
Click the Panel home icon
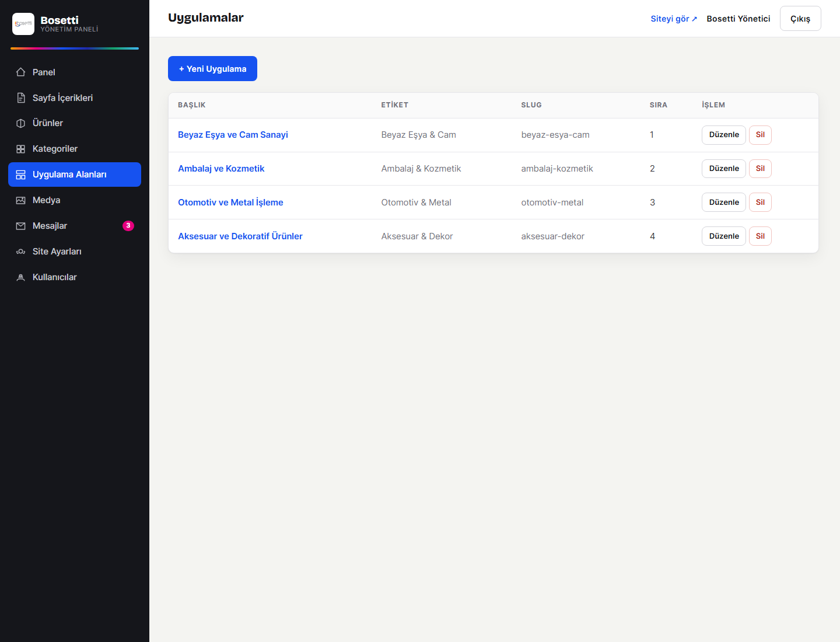click(21, 72)
